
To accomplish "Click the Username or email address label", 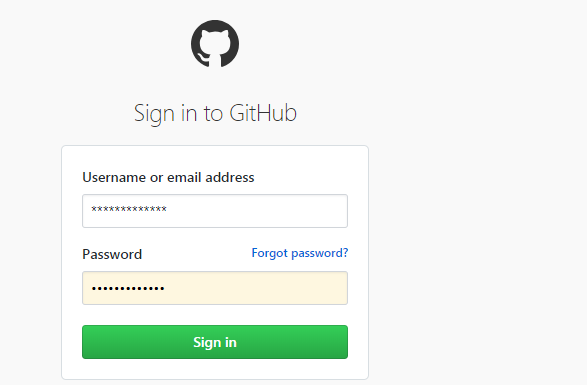I will click(168, 178).
